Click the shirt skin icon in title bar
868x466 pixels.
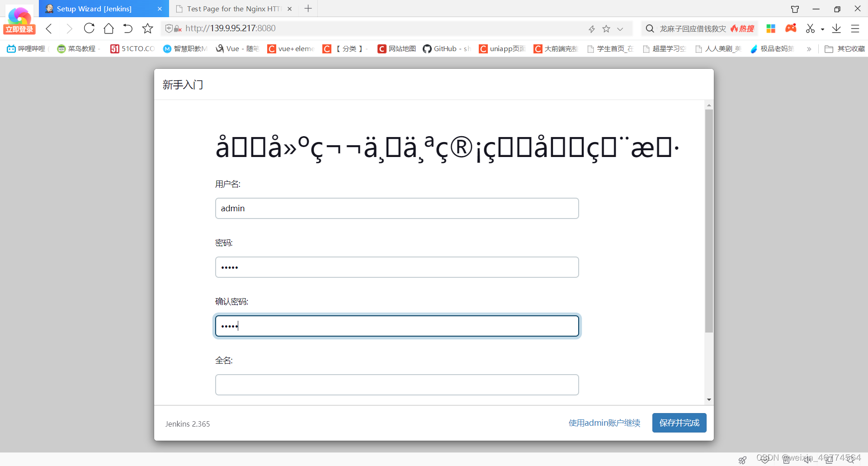click(795, 9)
